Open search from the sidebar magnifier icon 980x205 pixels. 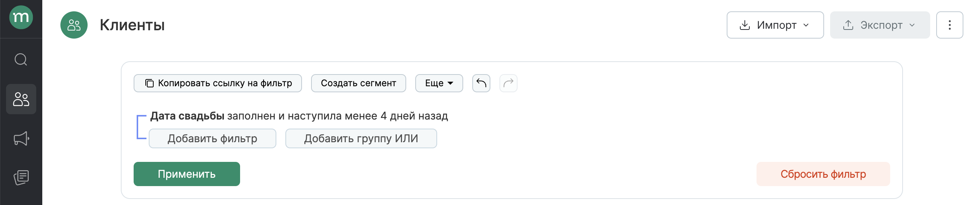pyautogui.click(x=21, y=59)
